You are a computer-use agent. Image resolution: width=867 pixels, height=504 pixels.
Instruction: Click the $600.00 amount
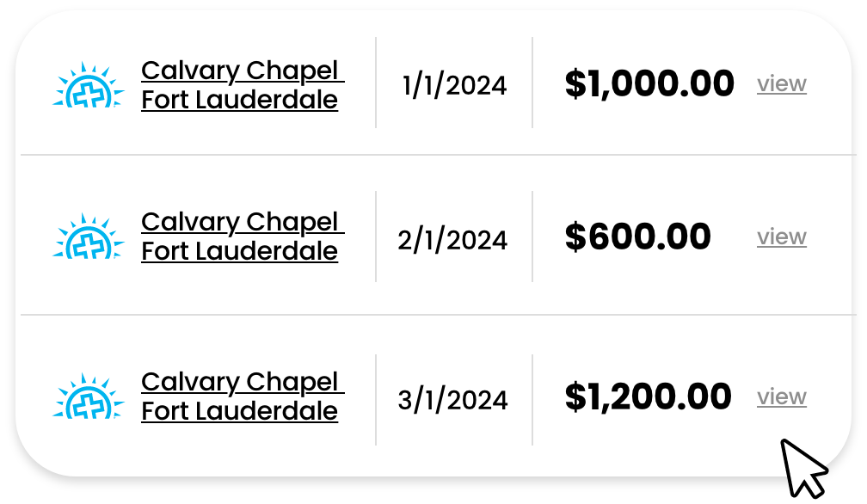(637, 237)
